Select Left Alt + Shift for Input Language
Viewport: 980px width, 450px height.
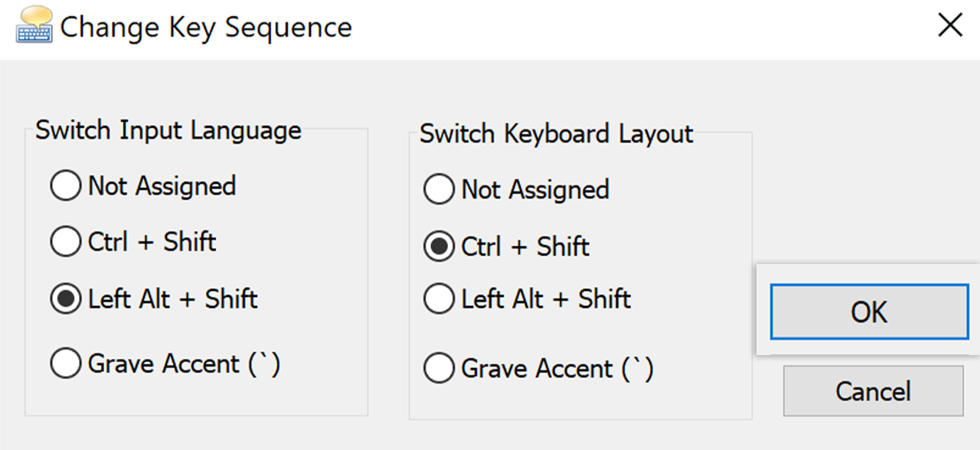66,299
